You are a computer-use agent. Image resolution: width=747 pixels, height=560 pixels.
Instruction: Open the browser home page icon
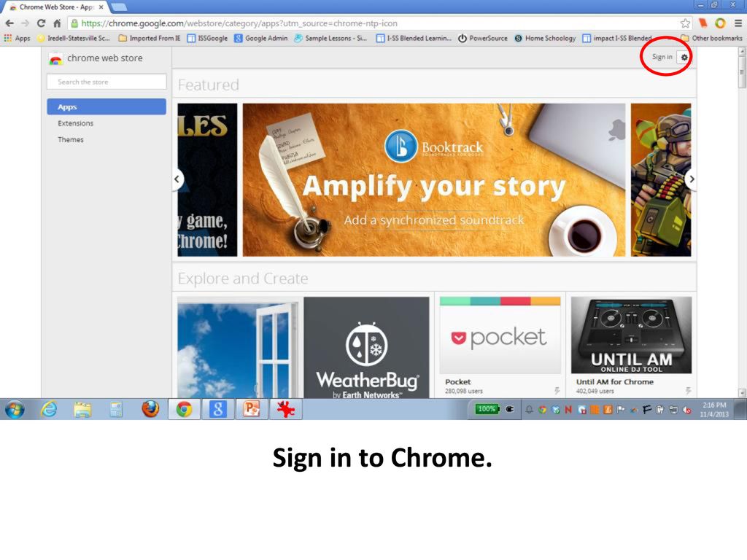pyautogui.click(x=57, y=23)
